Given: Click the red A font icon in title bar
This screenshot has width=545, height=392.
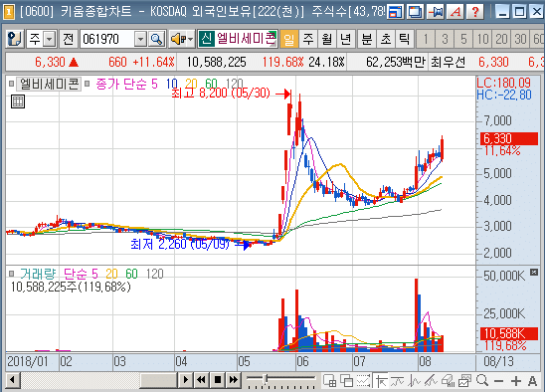Looking at the screenshot, I should (455, 12).
